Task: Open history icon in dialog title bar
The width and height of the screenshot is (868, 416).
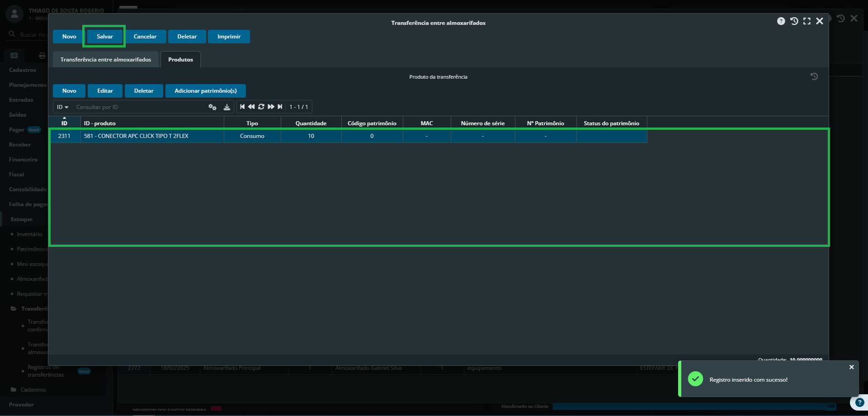Action: 794,21
